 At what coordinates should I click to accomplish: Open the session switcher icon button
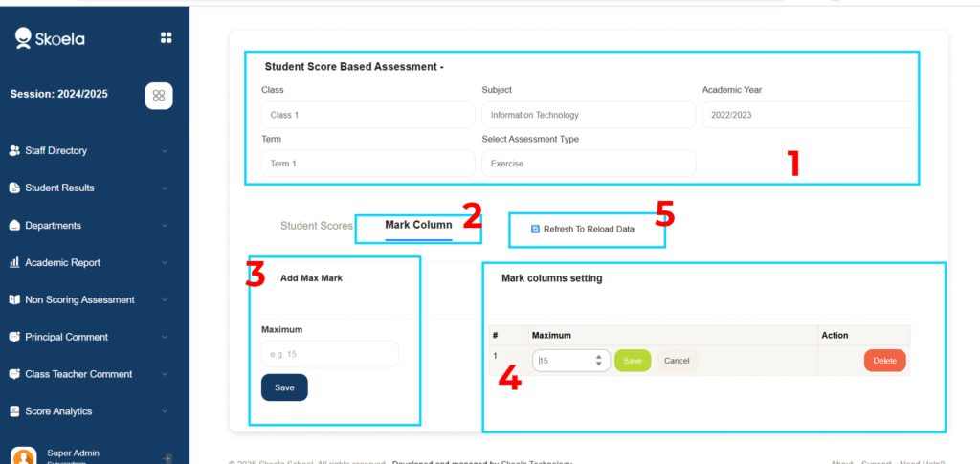pos(159,95)
